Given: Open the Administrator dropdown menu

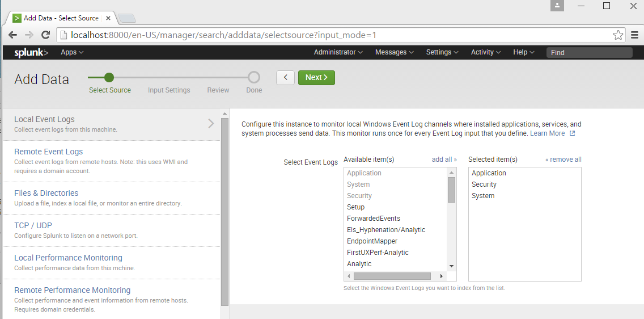Looking at the screenshot, I should (338, 52).
